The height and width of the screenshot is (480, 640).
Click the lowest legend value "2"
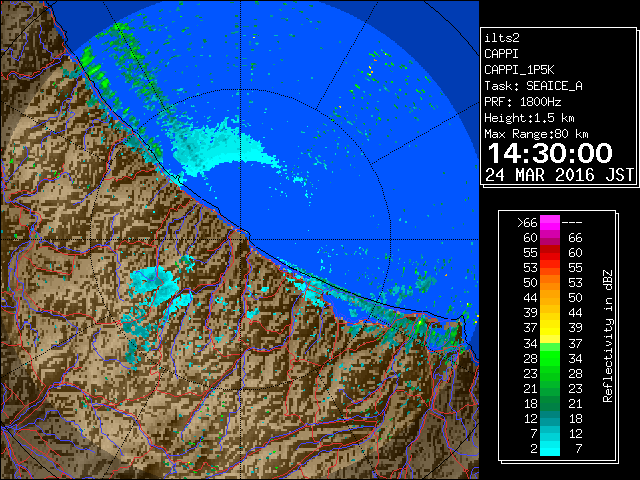(533, 449)
